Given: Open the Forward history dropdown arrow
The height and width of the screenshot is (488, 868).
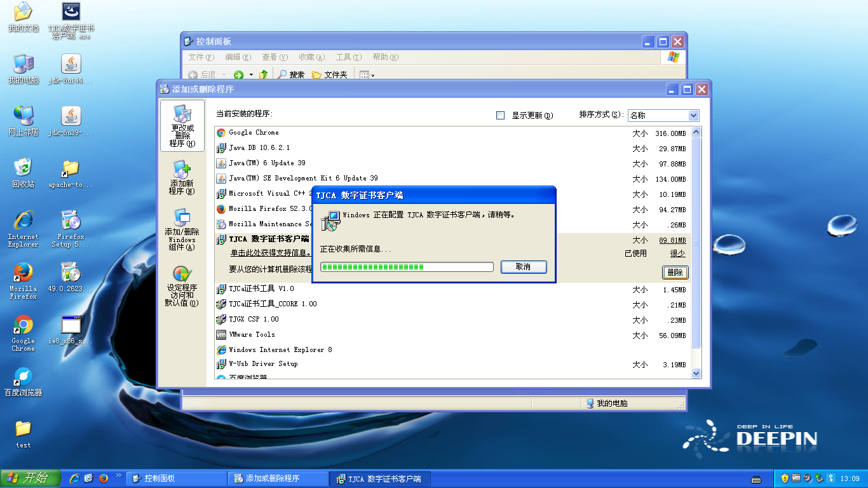Looking at the screenshot, I should pos(251,74).
